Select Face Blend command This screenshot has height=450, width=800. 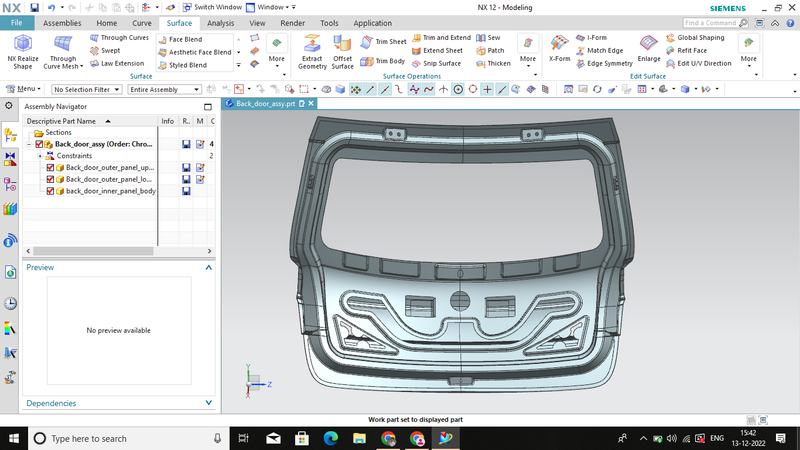[180, 39]
